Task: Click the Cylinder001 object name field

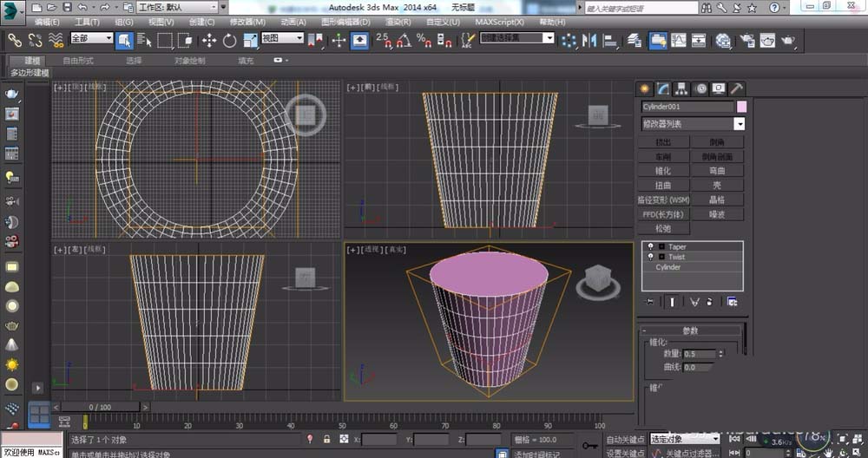Action: [x=686, y=107]
